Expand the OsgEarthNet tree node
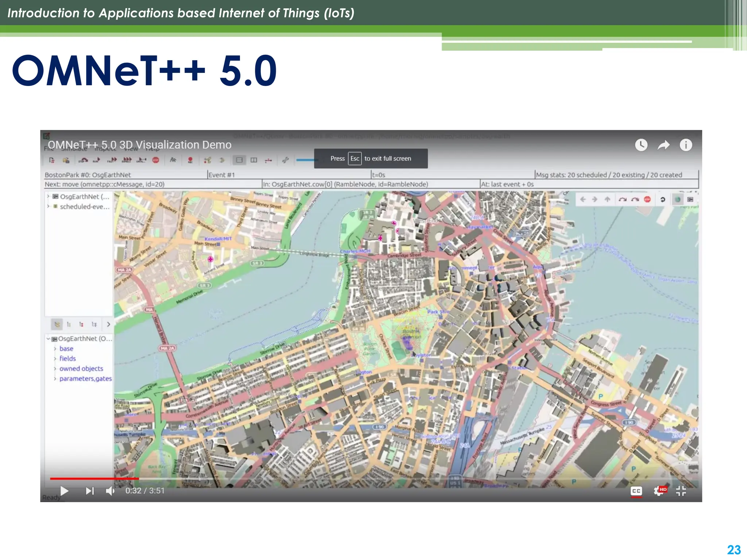Image resolution: width=747 pixels, height=560 pixels. 48,197
